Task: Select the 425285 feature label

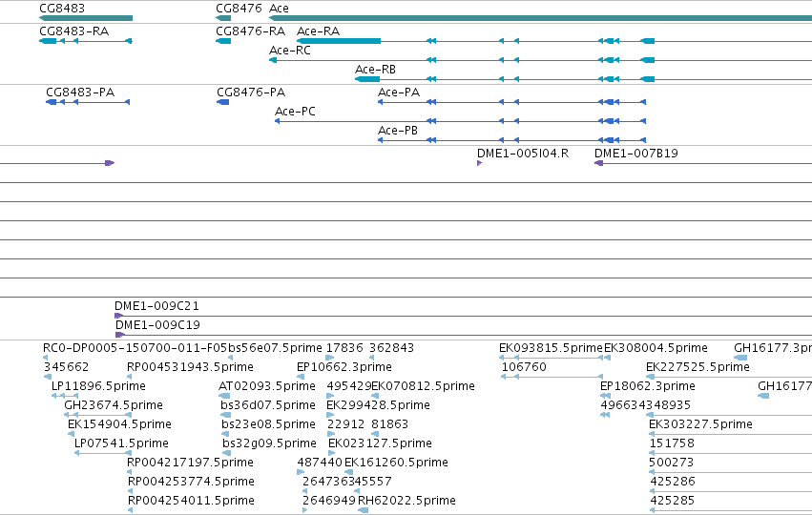Action: click(673, 501)
